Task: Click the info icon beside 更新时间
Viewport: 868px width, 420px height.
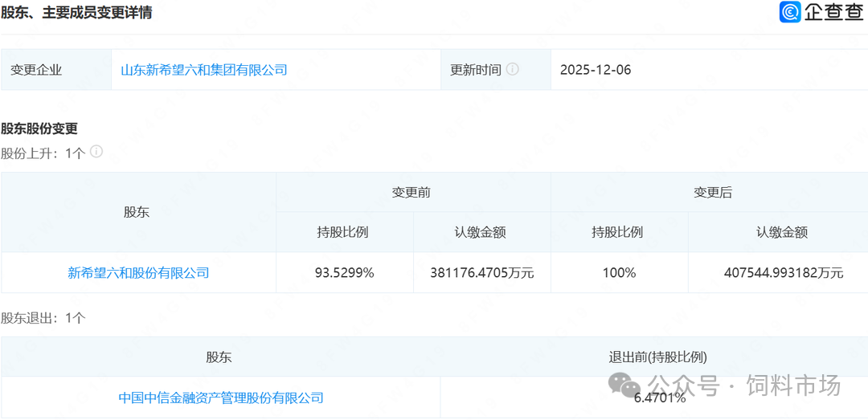Action: point(513,69)
